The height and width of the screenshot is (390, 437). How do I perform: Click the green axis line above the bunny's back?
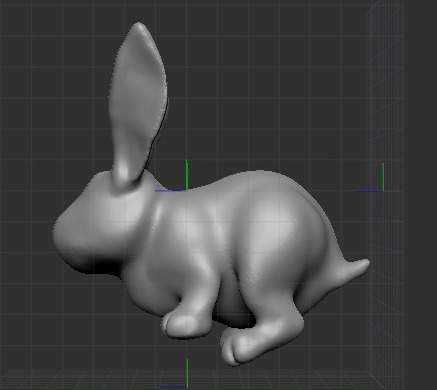187,175
